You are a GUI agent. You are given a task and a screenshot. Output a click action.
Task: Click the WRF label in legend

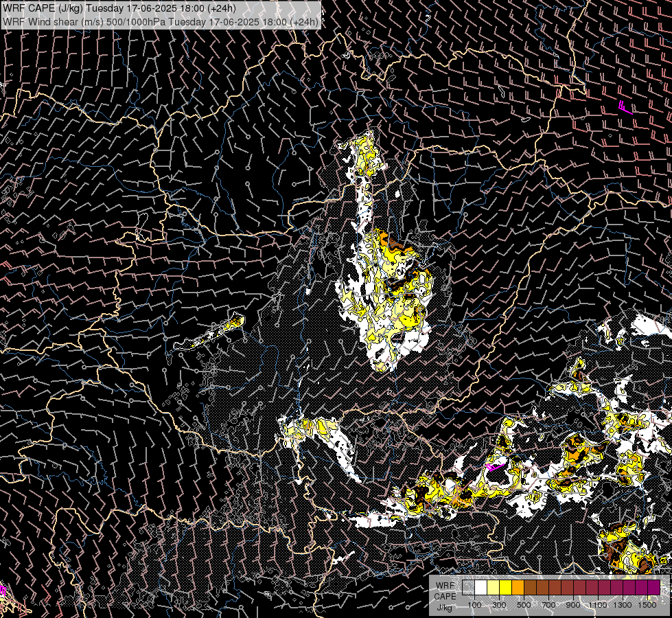[x=445, y=586]
